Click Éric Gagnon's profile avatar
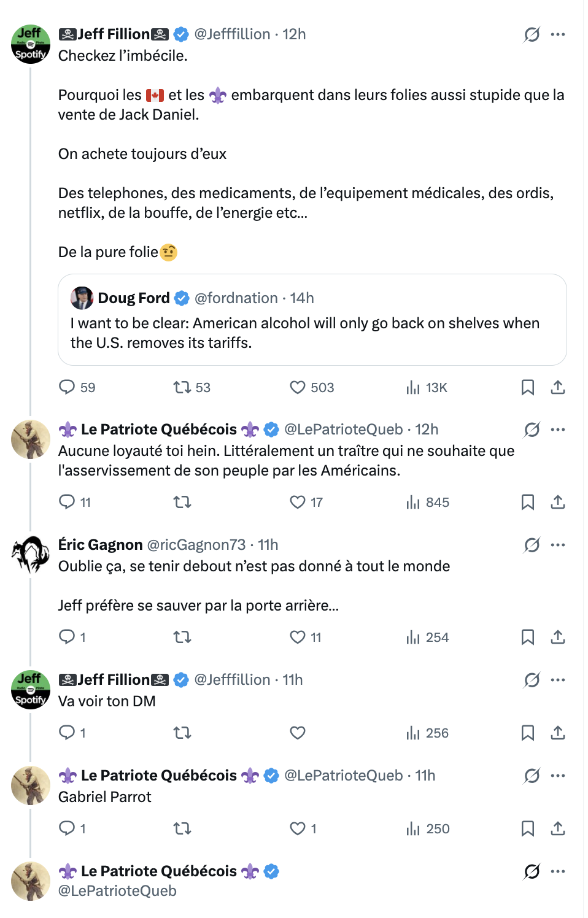The image size is (588, 918). pos(31,555)
